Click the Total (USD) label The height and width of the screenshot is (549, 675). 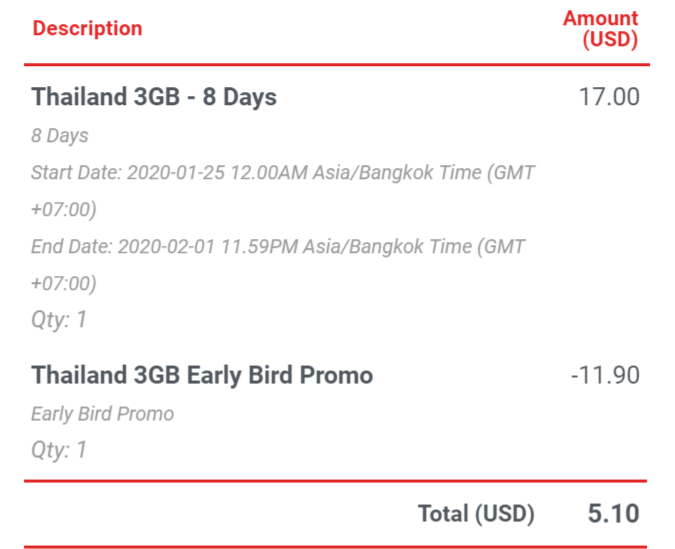[476, 514]
